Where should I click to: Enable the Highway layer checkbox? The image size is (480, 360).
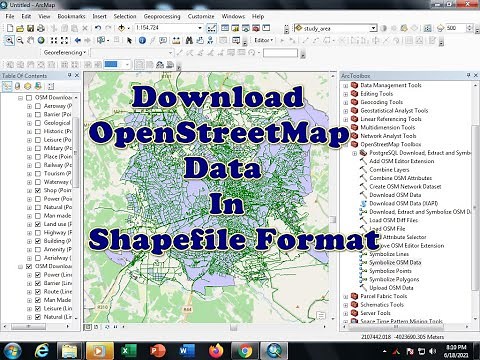point(38,232)
